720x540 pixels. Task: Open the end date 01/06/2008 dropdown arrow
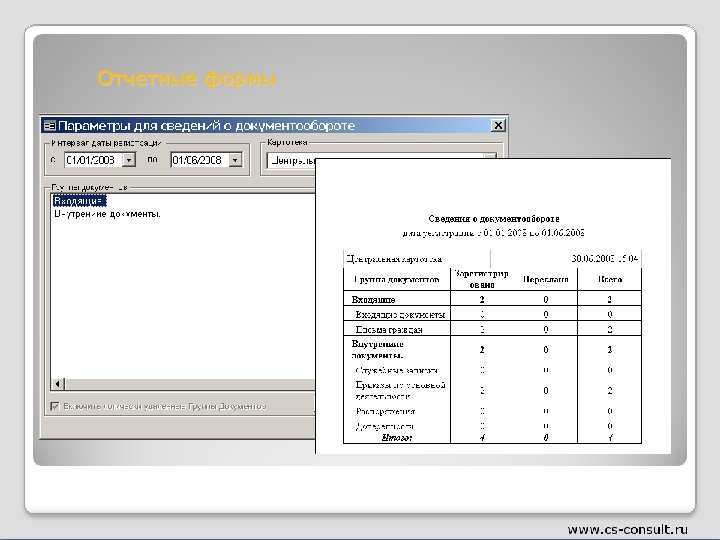tap(236, 160)
